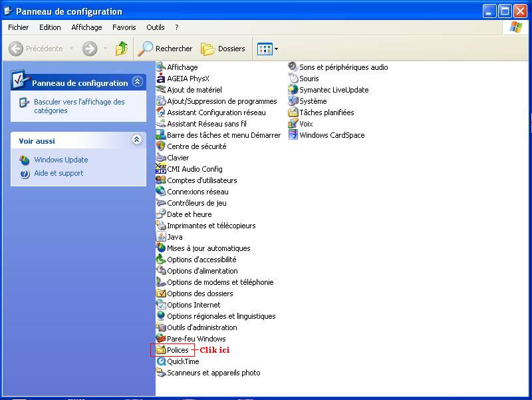Open Outils d'administration icon
Viewport: 532px width, 400px height.
click(x=161, y=327)
